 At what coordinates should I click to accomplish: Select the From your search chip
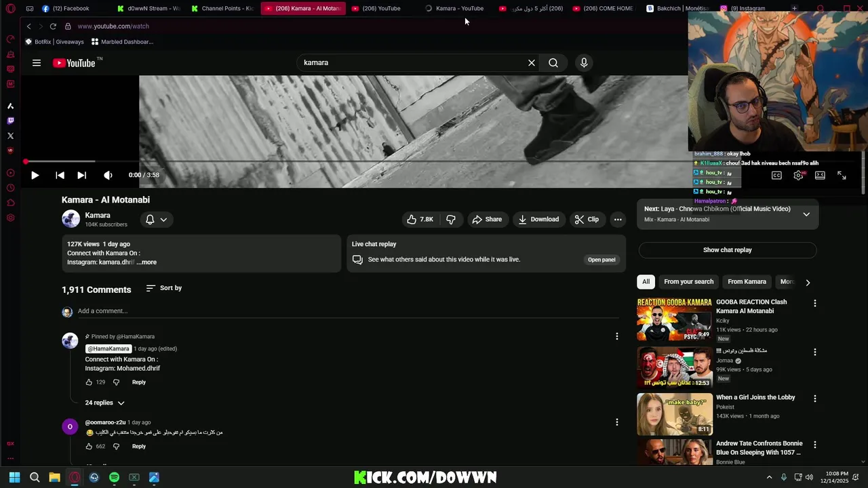pos(688,282)
